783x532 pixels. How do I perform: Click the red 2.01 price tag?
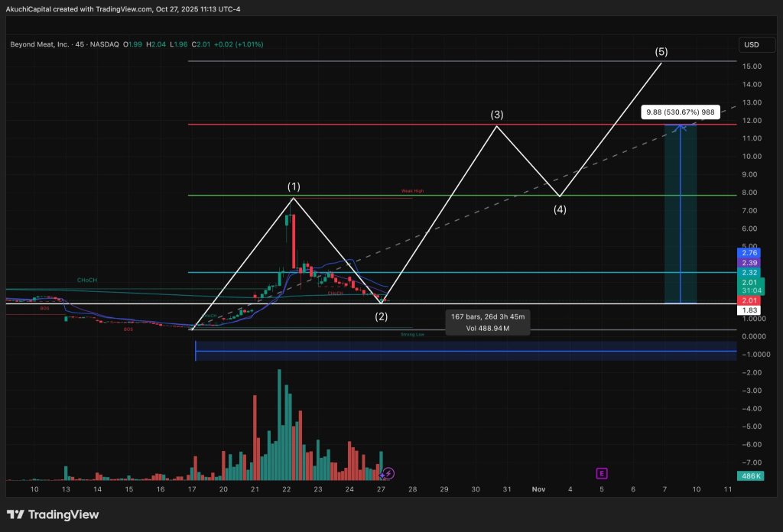[748, 300]
